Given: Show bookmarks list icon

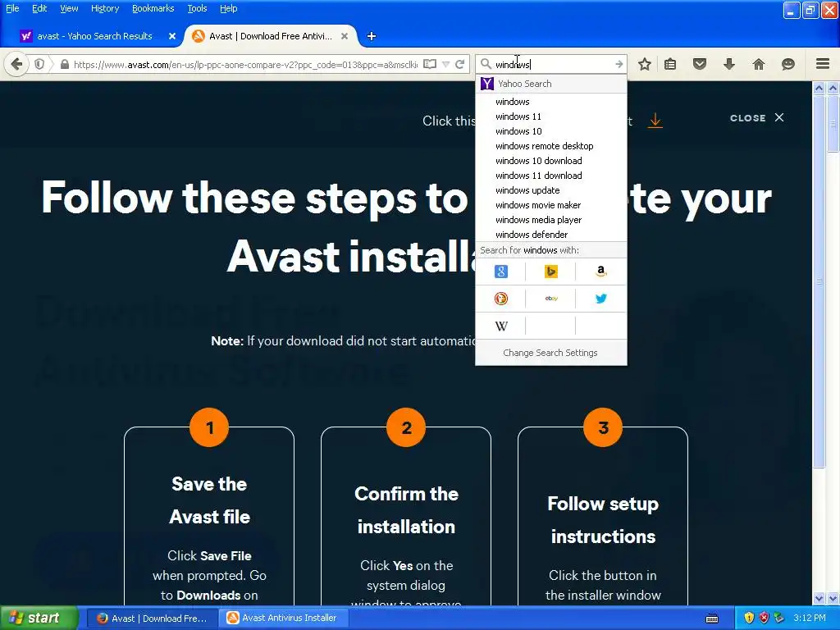Looking at the screenshot, I should (x=670, y=64).
